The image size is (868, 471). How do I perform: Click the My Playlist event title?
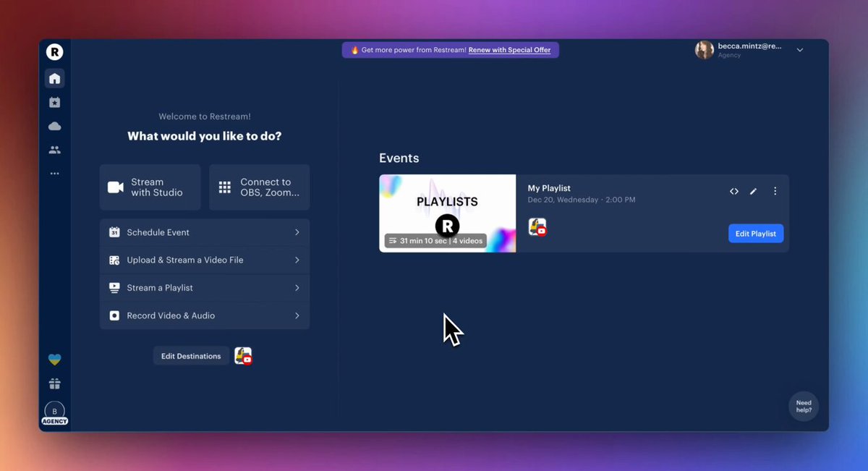(x=549, y=188)
